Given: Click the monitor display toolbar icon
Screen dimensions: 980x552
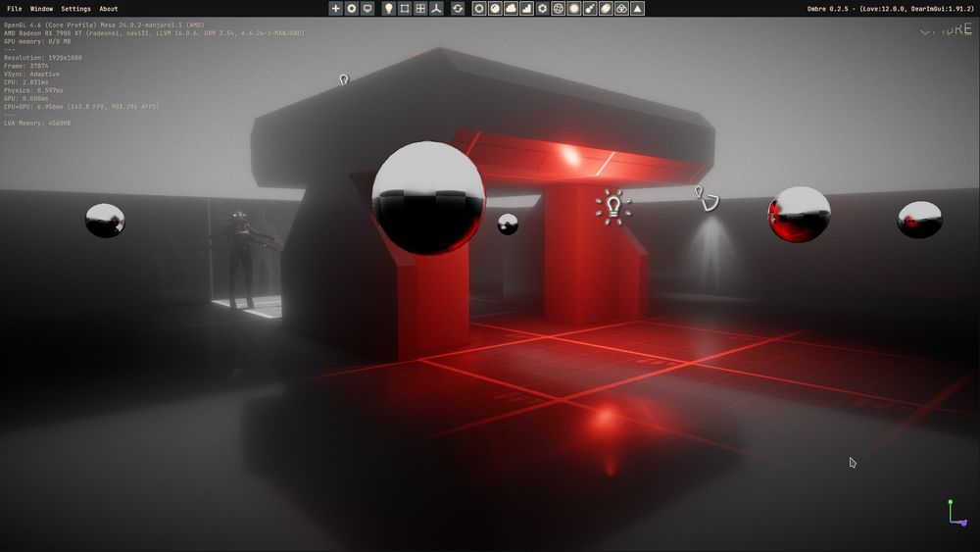Looking at the screenshot, I should [367, 8].
